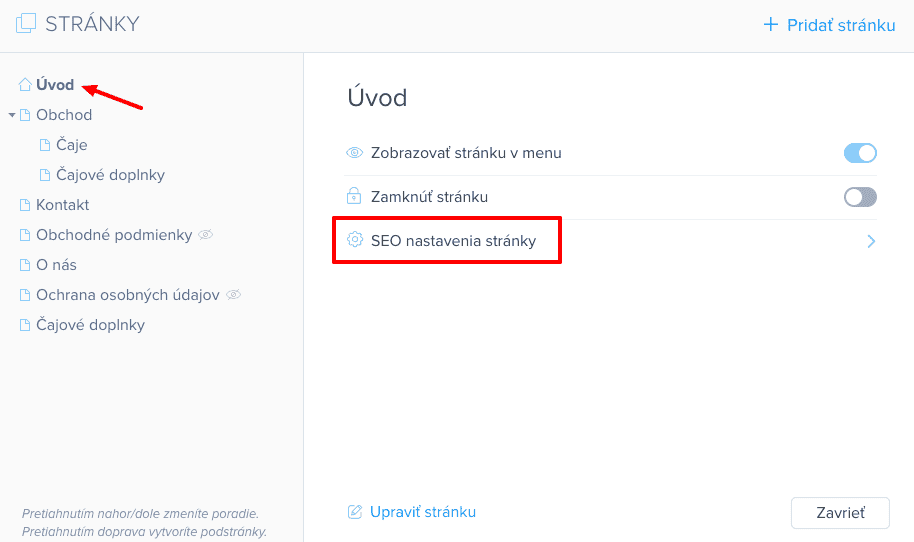This screenshot has width=914, height=542.
Task: Click the padlock icon beside Zamknúť stránku
Action: click(x=354, y=197)
